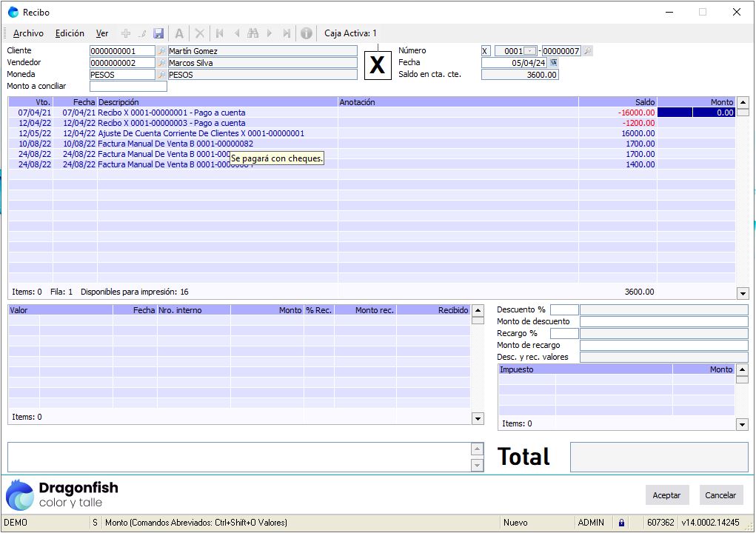This screenshot has height=533, width=756.
Task: Click the Valor column header
Action: pos(61,310)
